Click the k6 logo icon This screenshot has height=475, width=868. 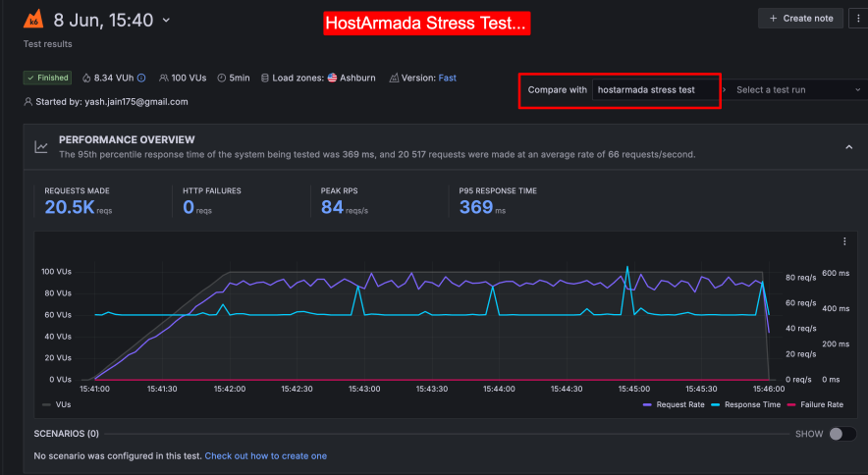pyautogui.click(x=33, y=20)
